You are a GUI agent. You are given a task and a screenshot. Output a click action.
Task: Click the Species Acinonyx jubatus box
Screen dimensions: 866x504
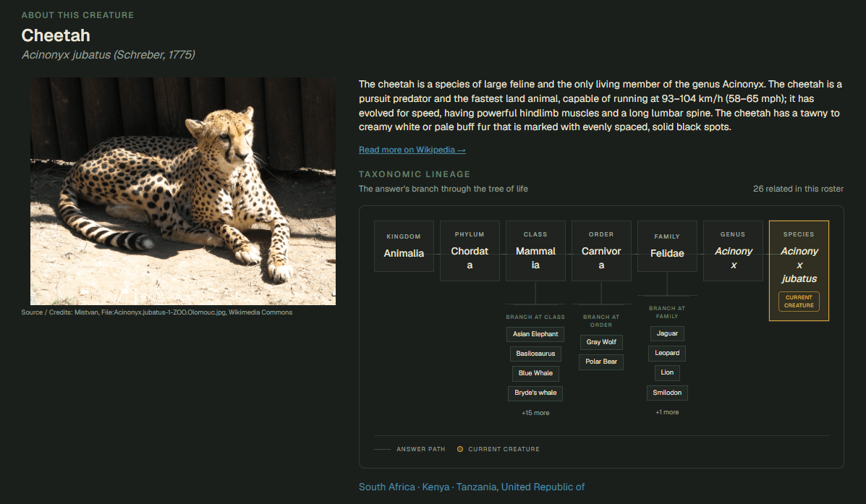point(799,270)
